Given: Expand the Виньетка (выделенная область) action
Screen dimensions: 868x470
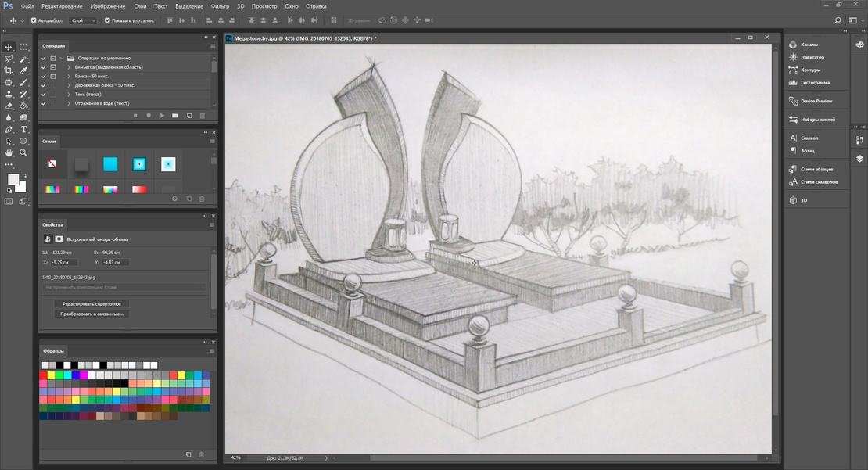Looking at the screenshot, I should coord(69,67).
